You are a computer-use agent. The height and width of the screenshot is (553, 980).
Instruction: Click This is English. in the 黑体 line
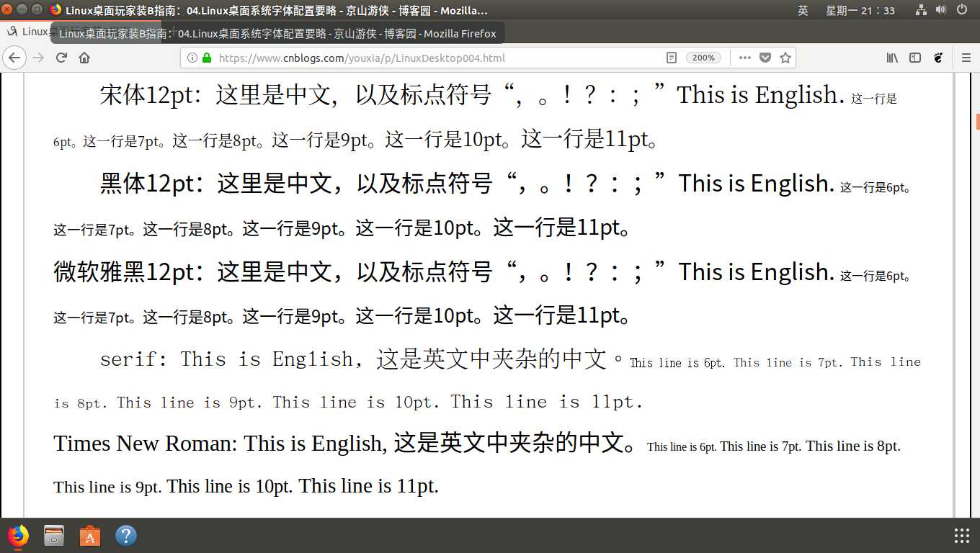757,184
